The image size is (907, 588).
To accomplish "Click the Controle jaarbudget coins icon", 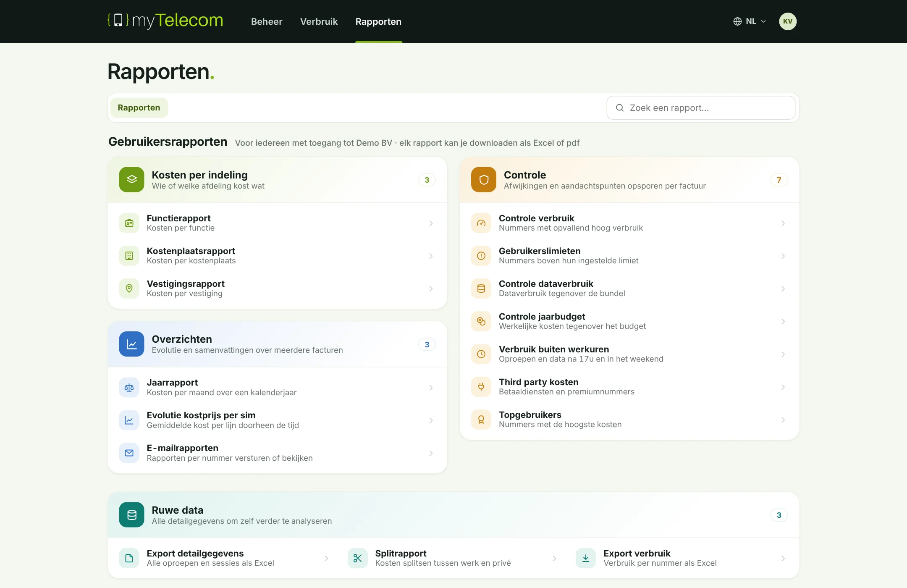I will tap(481, 321).
